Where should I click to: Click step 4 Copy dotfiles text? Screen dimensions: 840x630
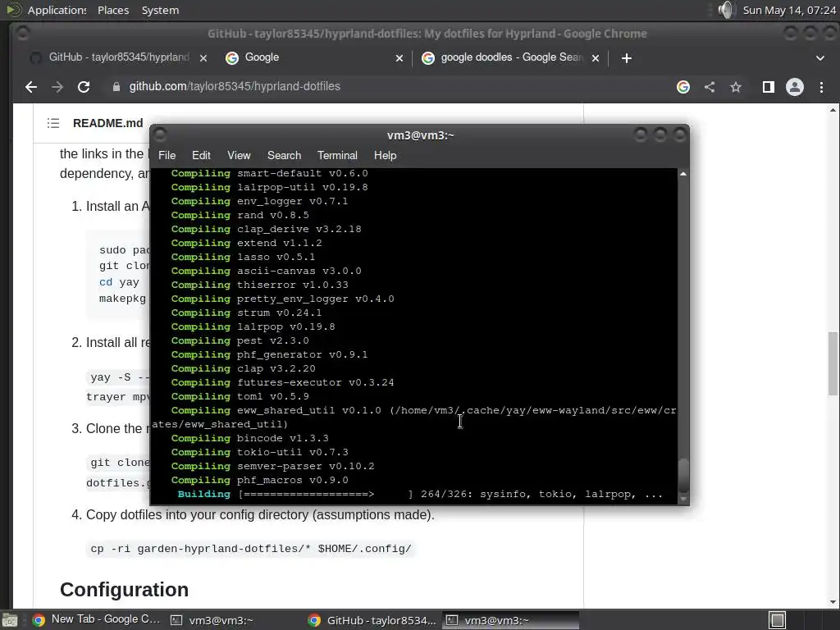[x=260, y=515]
